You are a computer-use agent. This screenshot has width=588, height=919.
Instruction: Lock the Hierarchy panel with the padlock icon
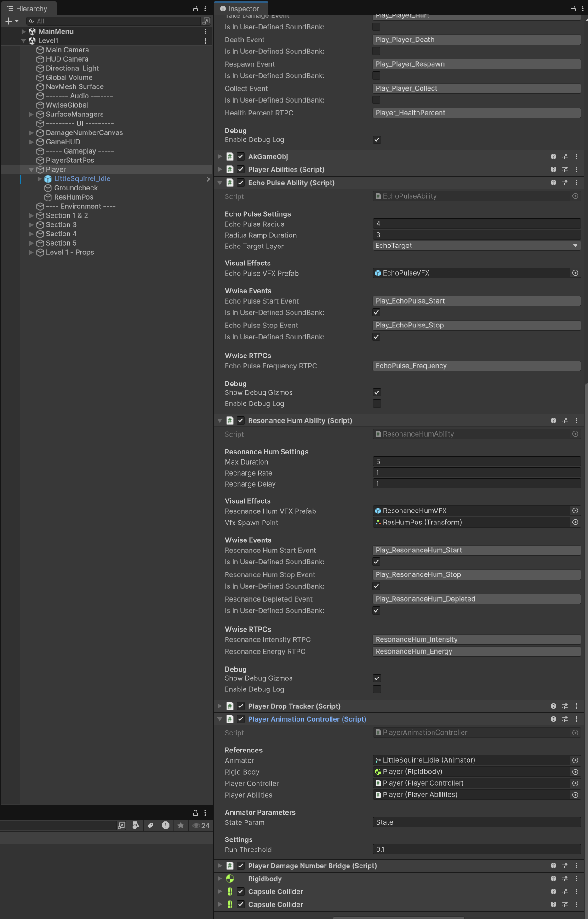[x=195, y=8]
